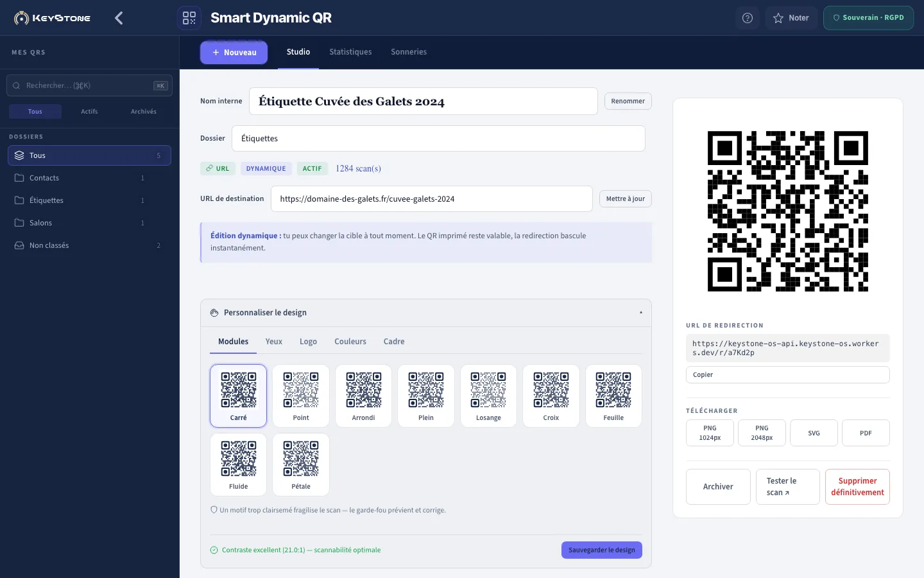Switch to the Logo design tab
The image size is (924, 578).
point(309,342)
